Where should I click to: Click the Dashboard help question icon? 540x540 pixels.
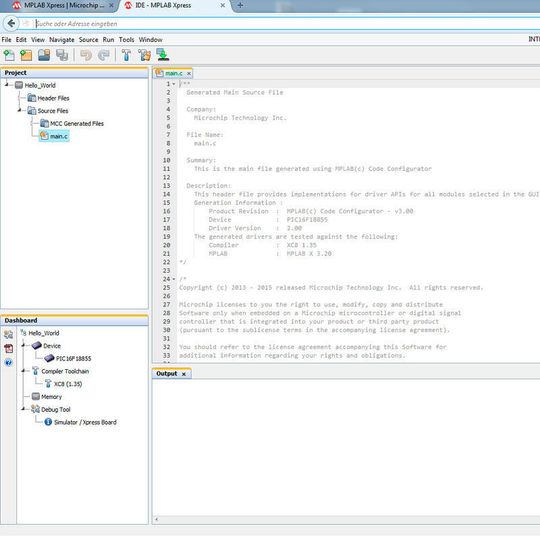pyautogui.click(x=9, y=363)
